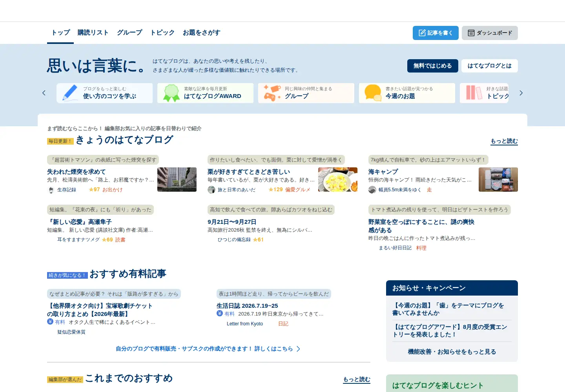Go to previous carousel cards with left arrow
The image size is (565, 392).
coord(44,93)
